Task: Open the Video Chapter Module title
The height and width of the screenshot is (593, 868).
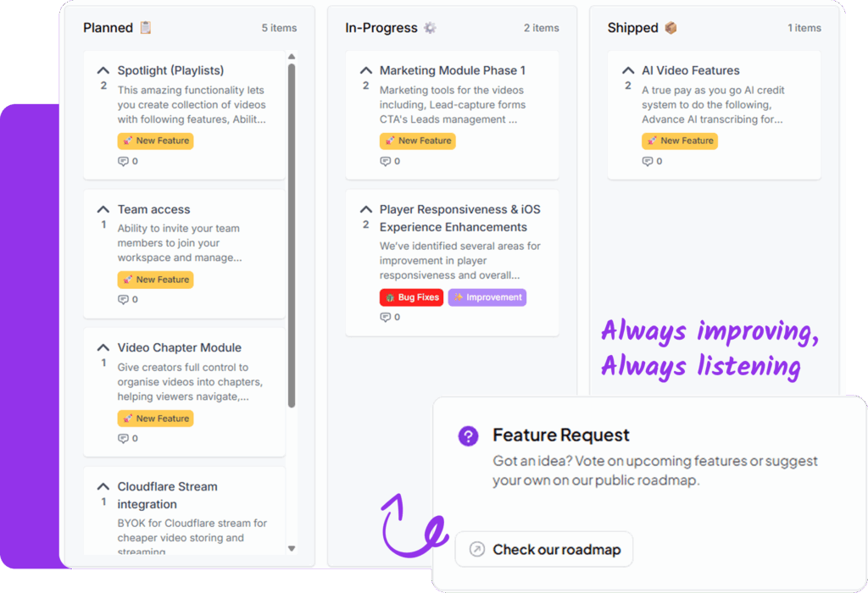Action: [x=180, y=347]
